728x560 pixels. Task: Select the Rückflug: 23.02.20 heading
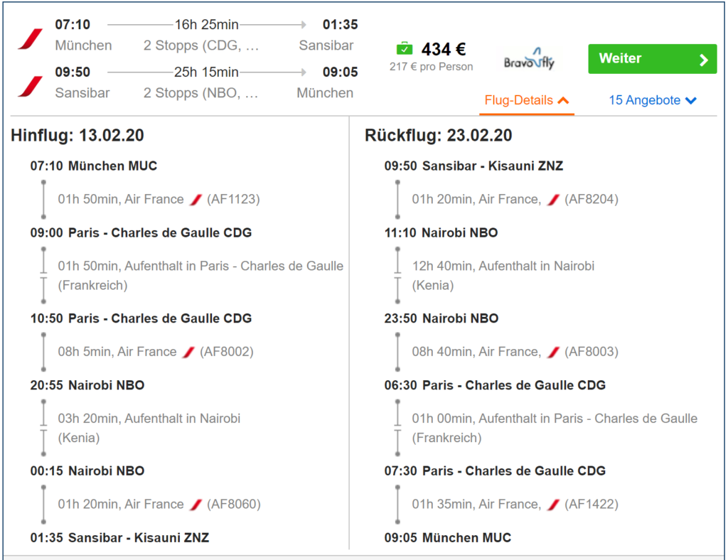tap(438, 136)
